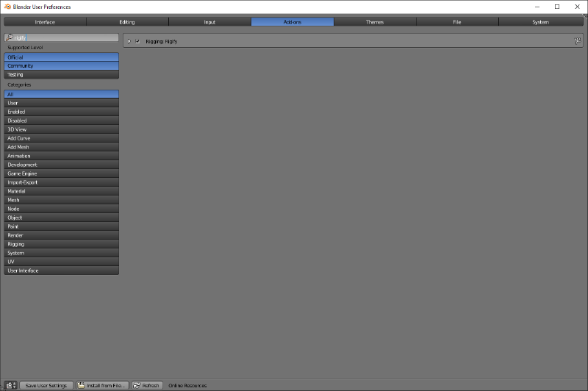The height and width of the screenshot is (391, 588).
Task: Open the editor type selector icon
Action: 10,385
